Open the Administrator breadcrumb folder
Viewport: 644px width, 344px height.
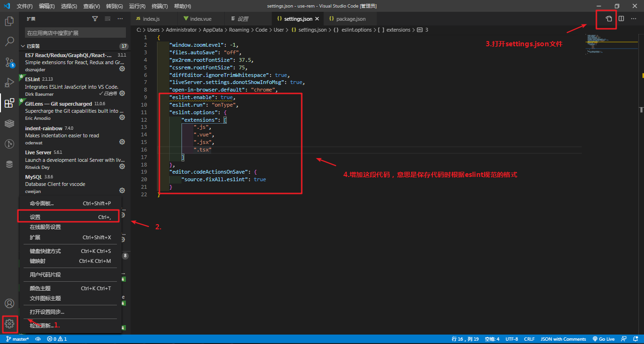pyautogui.click(x=182, y=30)
